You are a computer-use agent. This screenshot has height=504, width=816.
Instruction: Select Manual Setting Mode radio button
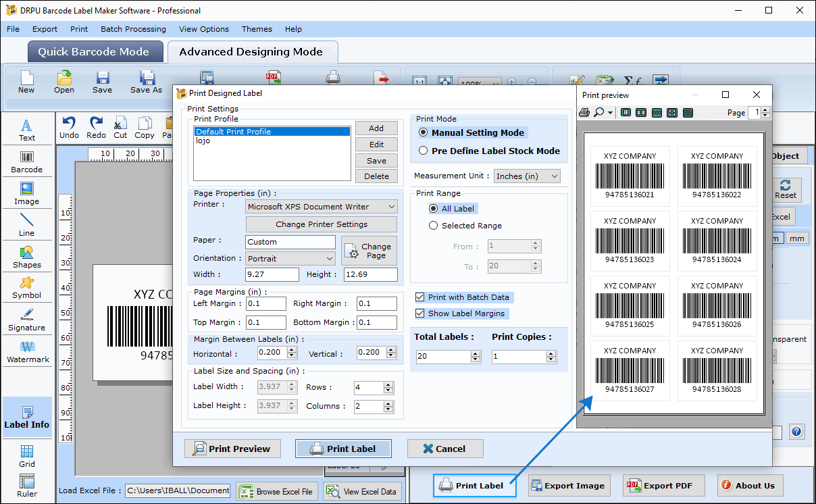coord(424,132)
